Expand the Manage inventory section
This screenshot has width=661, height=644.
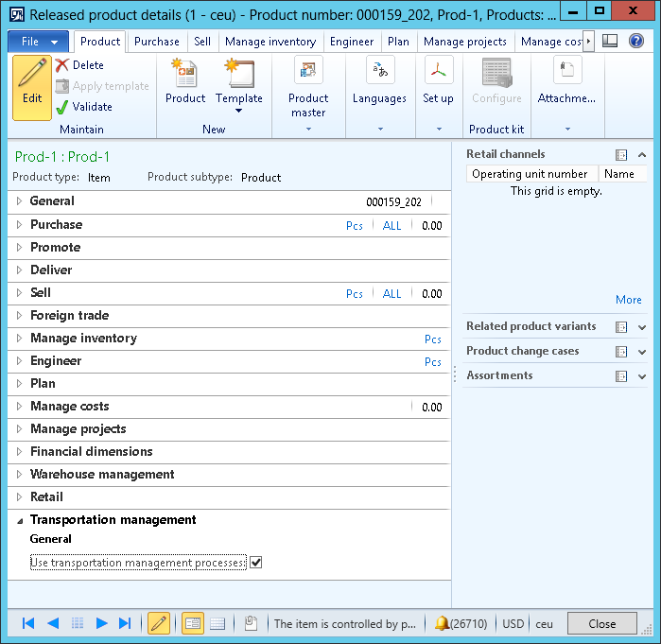[83, 339]
